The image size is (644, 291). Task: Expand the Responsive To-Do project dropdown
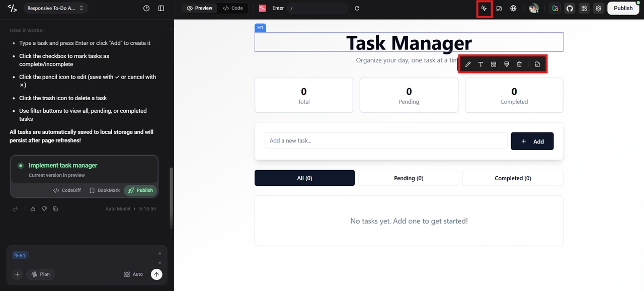[56, 8]
